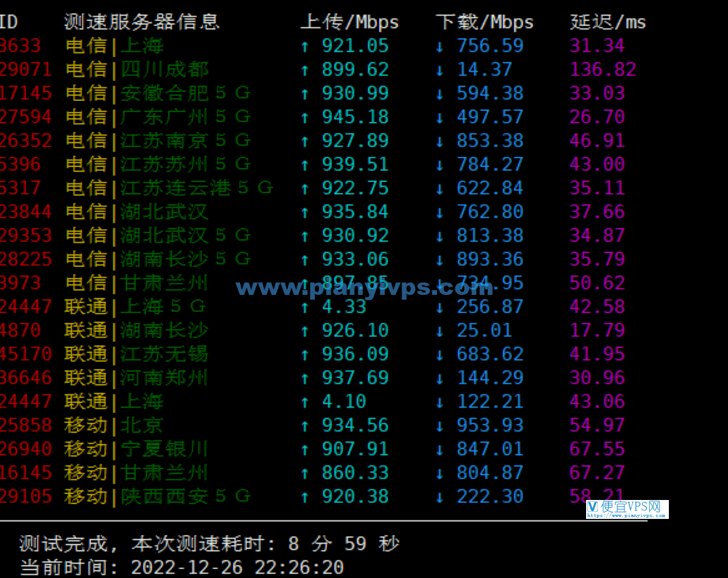Click latency value 43.00
The width and height of the screenshot is (728, 578).
coord(597,164)
